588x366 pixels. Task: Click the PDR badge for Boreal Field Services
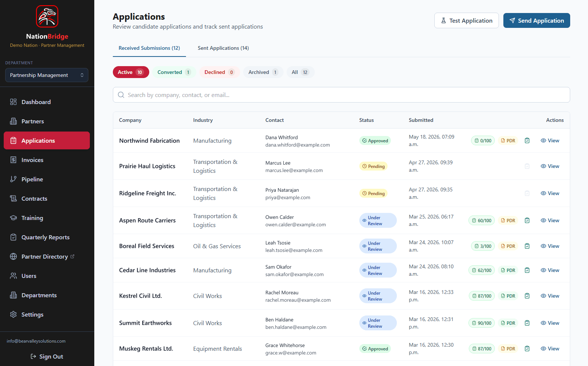[x=508, y=246]
